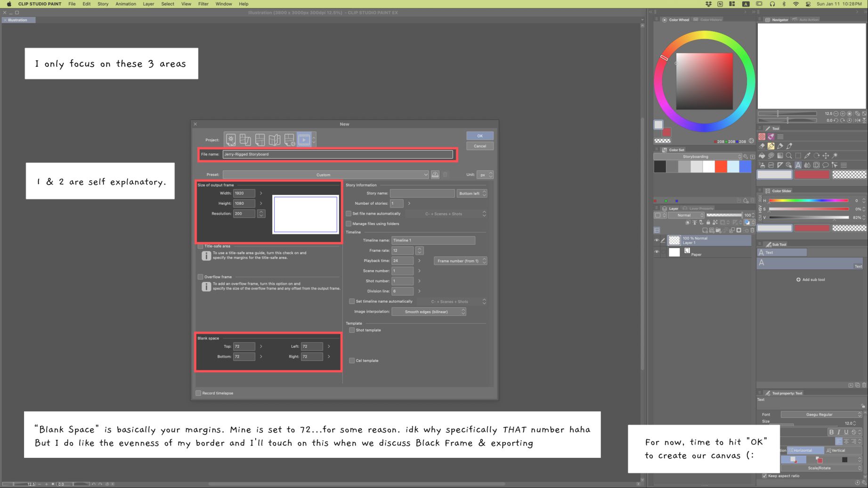Select the Eraser tool in Tool palette

point(762,146)
